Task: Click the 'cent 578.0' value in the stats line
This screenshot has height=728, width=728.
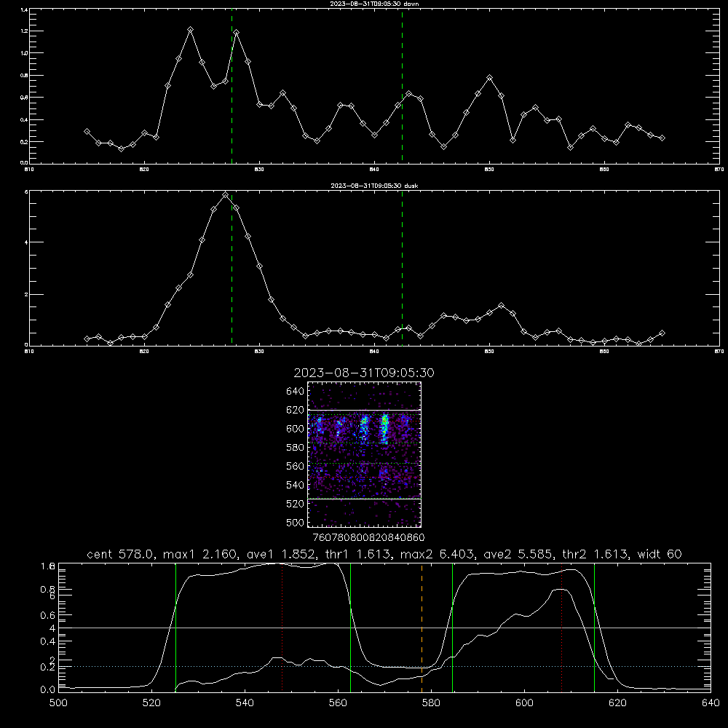Action: pyautogui.click(x=122, y=554)
